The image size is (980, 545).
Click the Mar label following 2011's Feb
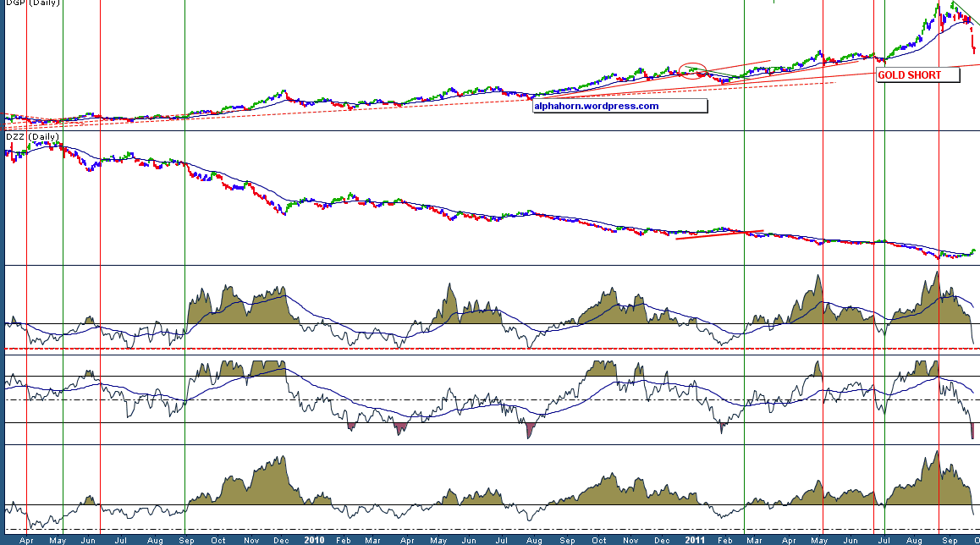(754, 540)
